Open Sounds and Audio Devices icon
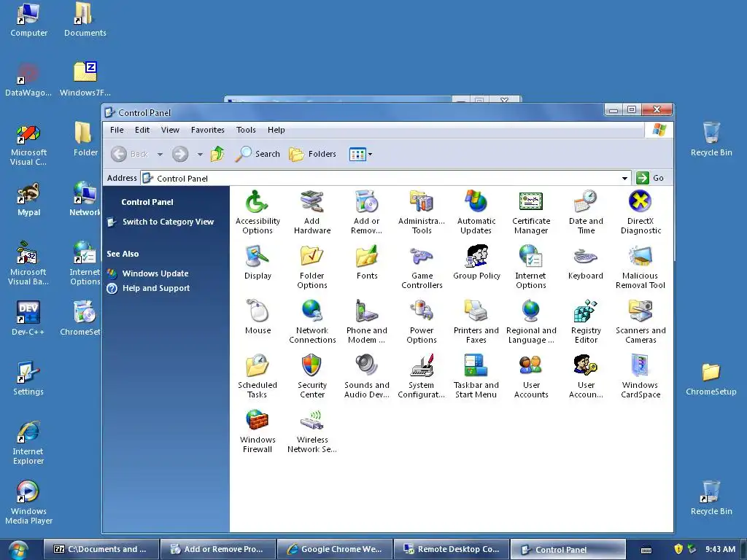The width and height of the screenshot is (747, 560). tap(367, 376)
